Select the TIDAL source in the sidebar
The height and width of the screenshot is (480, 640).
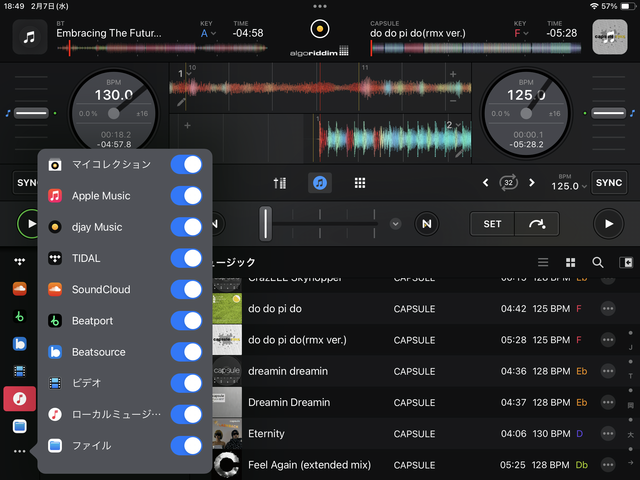pos(18,260)
